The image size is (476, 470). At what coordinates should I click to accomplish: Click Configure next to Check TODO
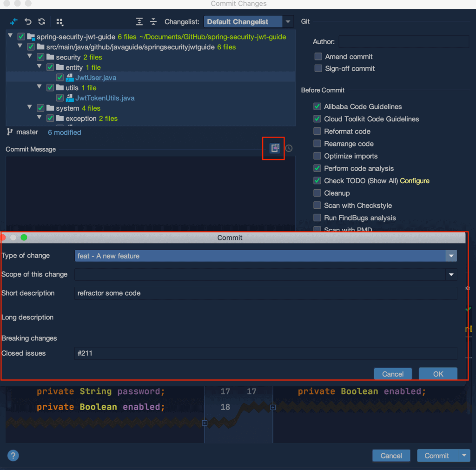point(414,181)
